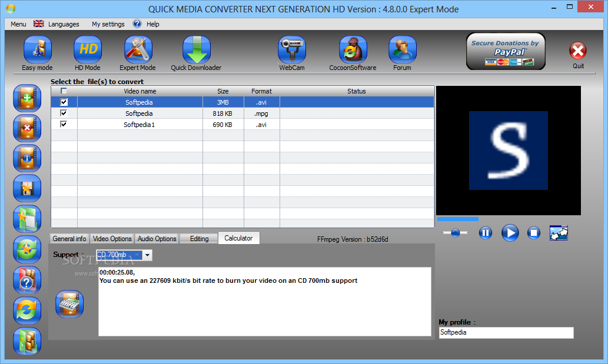
Task: Click the red Quit icon
Action: coord(578,51)
